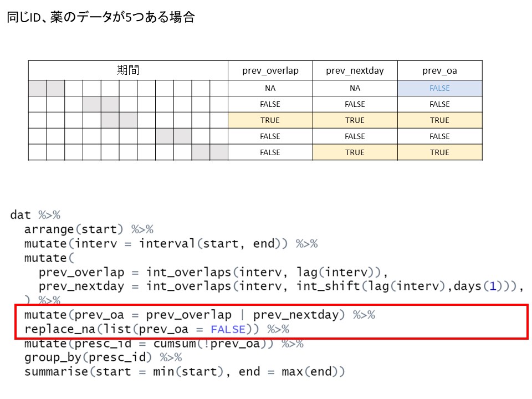Click the prev_oa column header
The height and width of the screenshot is (399, 532).
pyautogui.click(x=439, y=70)
